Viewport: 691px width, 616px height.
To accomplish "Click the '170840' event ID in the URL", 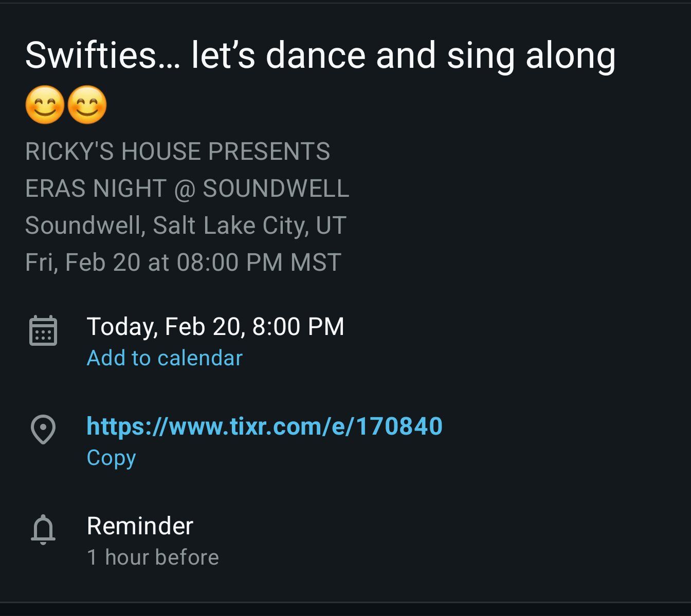I will [399, 426].
